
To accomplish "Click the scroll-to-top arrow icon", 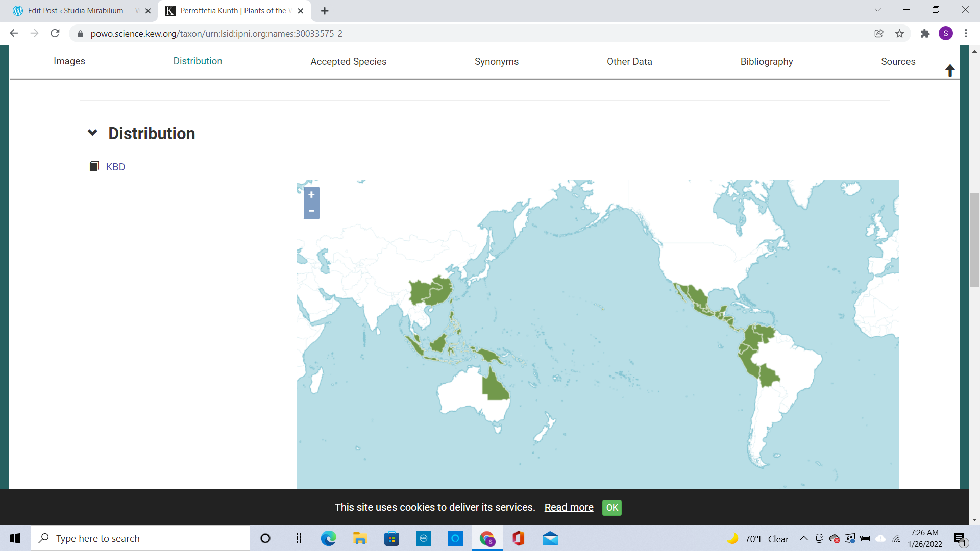I will [949, 70].
